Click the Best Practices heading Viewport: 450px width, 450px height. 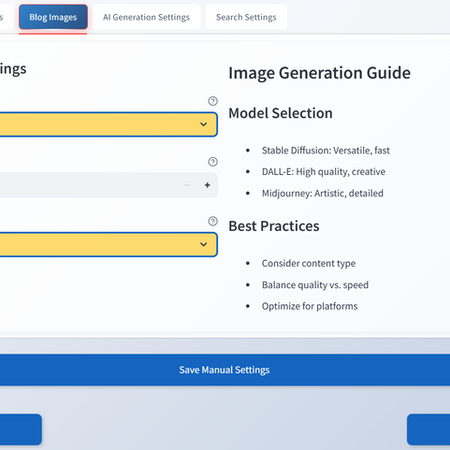coord(274,226)
